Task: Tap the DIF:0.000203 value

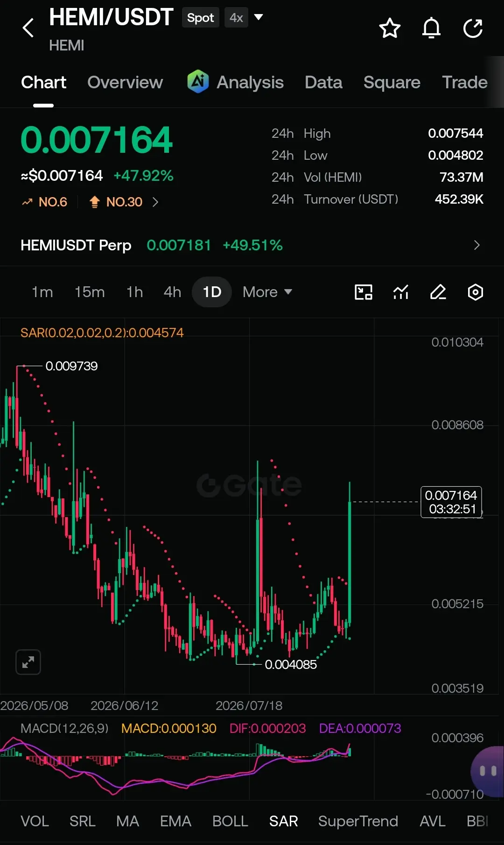Action: [x=267, y=728]
